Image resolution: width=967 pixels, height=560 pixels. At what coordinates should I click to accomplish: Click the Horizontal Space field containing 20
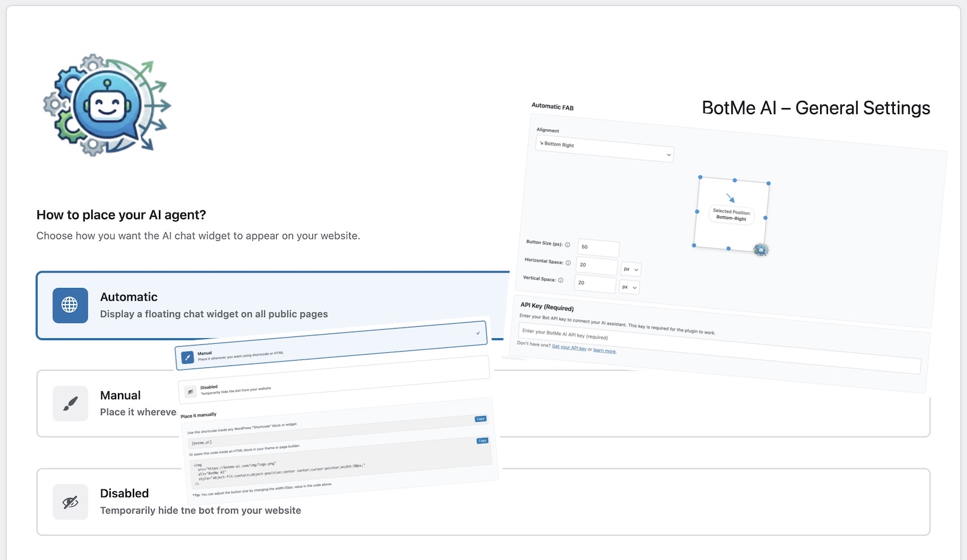click(x=597, y=266)
